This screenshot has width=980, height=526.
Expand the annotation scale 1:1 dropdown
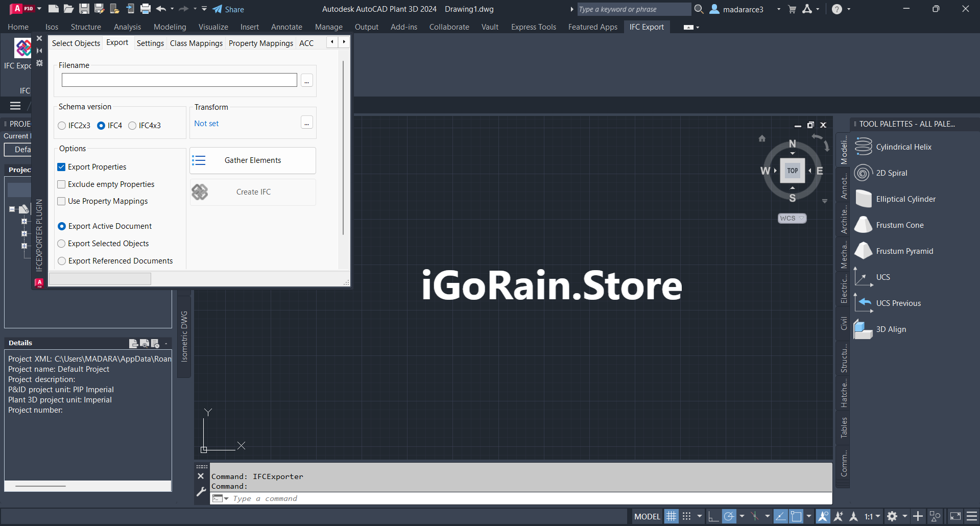872,516
